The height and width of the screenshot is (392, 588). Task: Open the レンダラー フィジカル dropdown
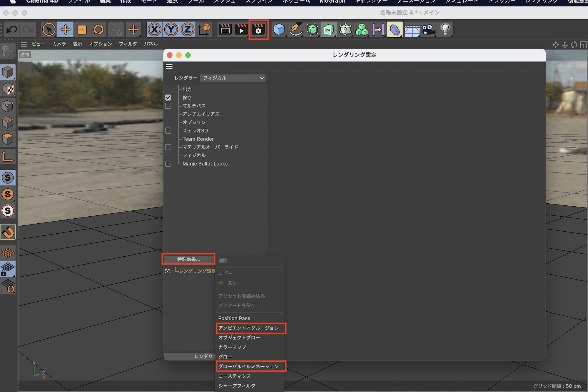233,78
